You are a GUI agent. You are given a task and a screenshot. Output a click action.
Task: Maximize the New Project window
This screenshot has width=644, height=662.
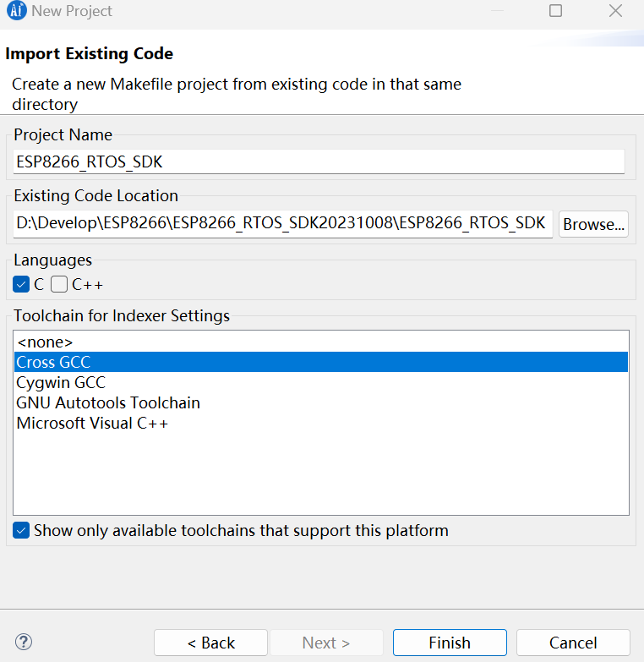click(555, 10)
